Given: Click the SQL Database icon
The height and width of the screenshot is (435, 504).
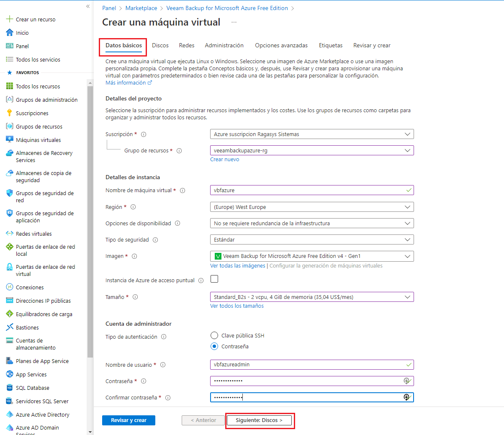Looking at the screenshot, I should pos(9,388).
